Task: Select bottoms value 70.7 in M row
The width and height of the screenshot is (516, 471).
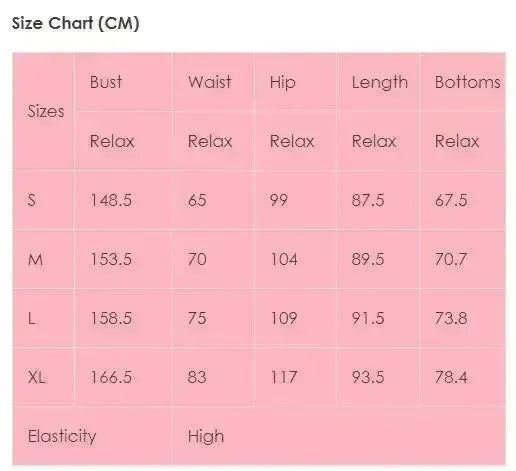Action: point(451,259)
